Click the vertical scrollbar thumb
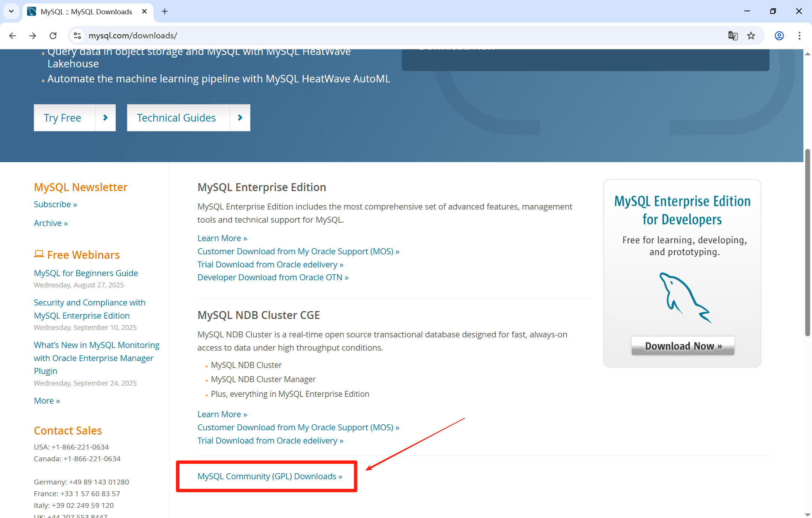 tap(807, 243)
